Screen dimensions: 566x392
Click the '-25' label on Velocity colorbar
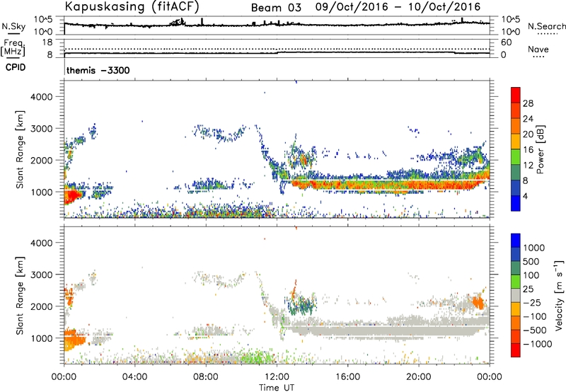coord(531,303)
